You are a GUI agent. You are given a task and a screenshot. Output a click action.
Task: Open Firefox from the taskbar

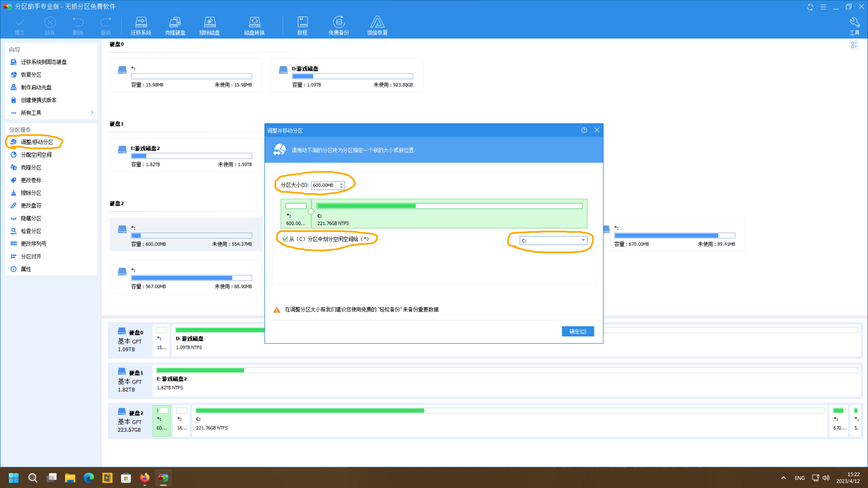click(145, 478)
